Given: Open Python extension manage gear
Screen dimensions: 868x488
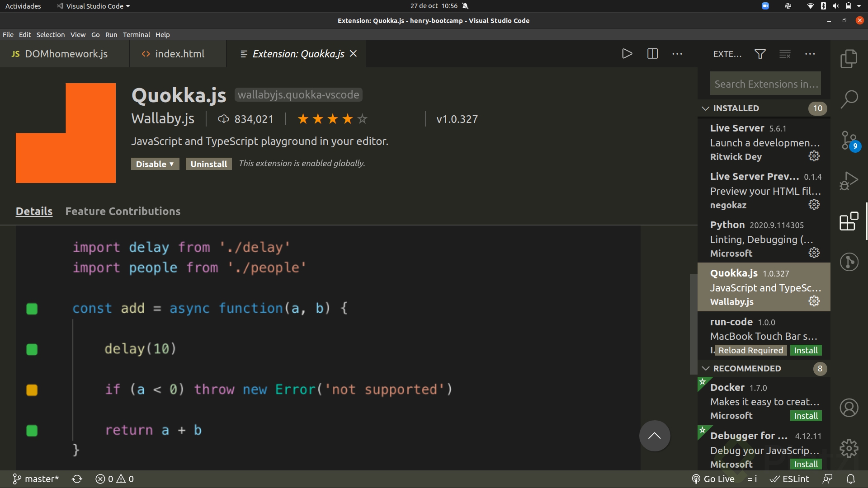Looking at the screenshot, I should click(x=814, y=253).
